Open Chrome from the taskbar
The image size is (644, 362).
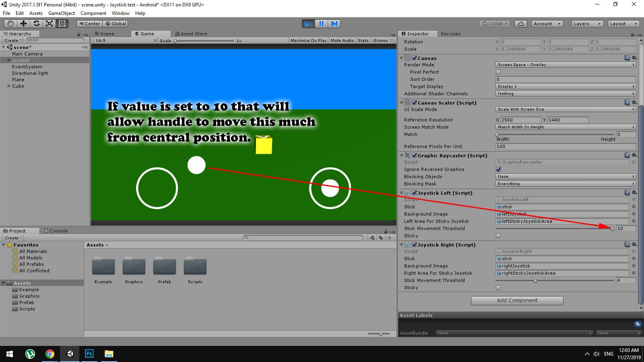coord(50,354)
